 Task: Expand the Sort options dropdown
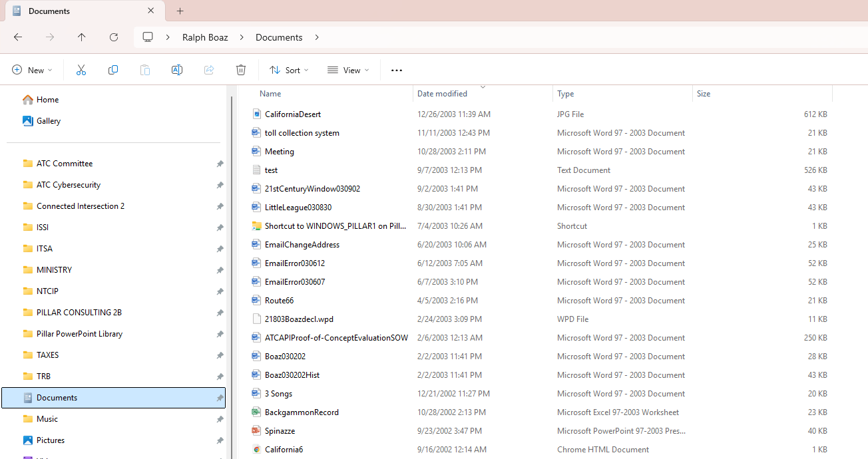click(288, 70)
